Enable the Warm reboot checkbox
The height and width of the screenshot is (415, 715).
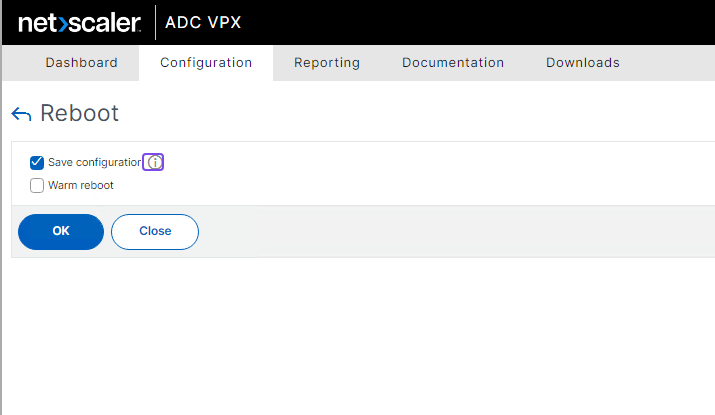[x=37, y=185]
